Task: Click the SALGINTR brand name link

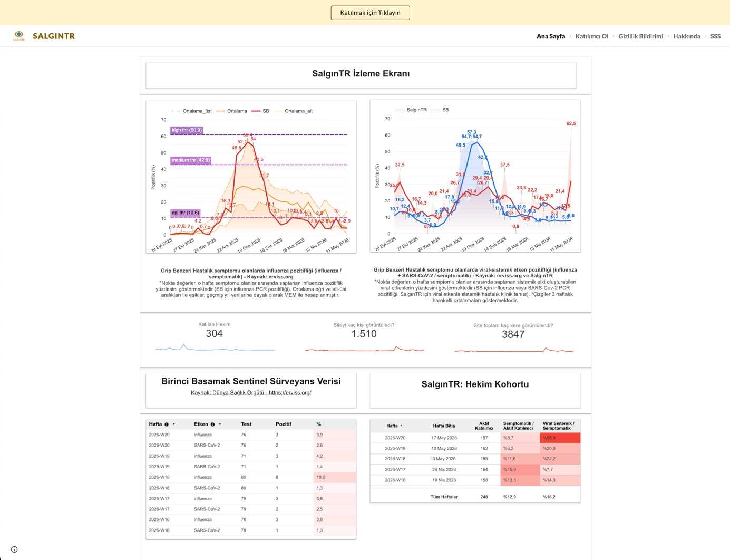Action: point(54,36)
